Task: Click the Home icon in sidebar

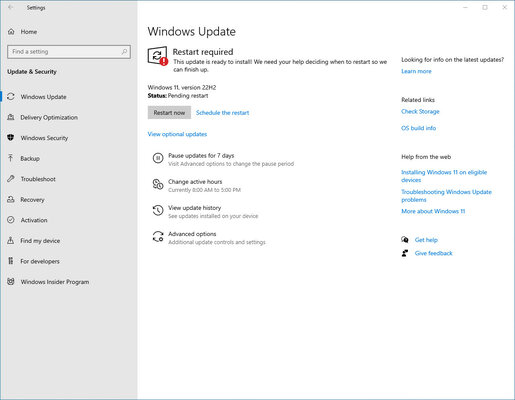Action: click(11, 32)
